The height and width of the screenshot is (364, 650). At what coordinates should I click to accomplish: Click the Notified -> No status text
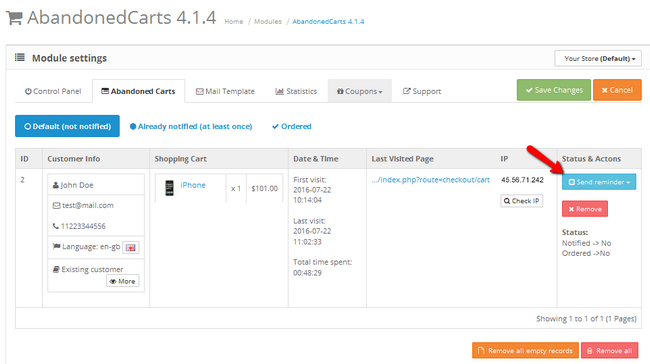(x=586, y=243)
